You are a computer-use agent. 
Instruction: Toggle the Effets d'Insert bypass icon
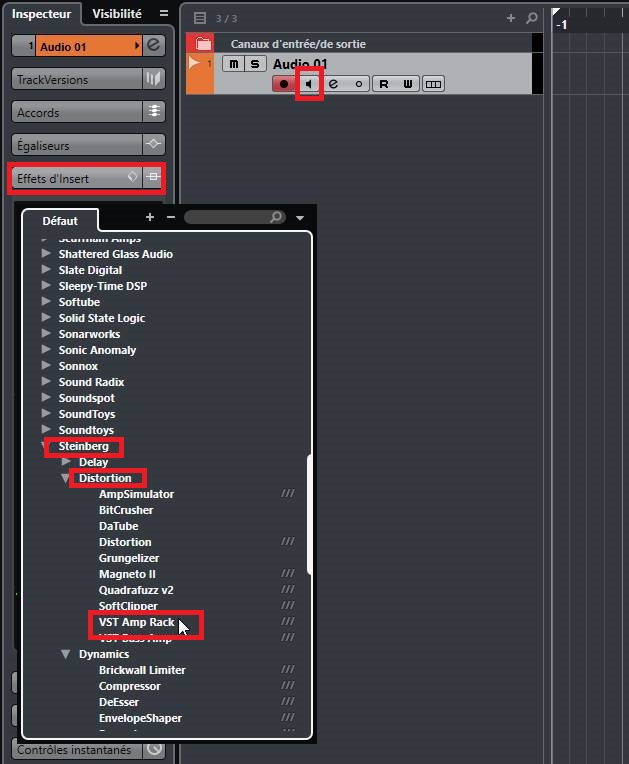[132, 176]
